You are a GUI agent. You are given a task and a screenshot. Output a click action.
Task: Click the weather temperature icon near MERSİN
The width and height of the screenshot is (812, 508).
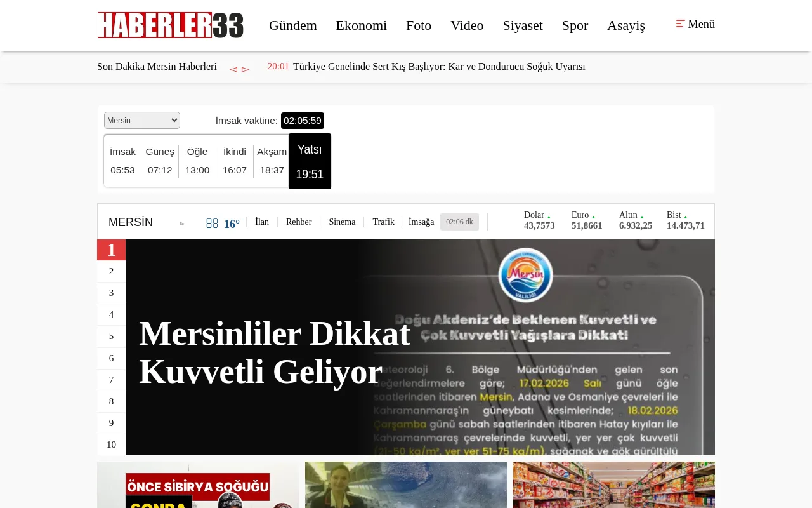coord(212,223)
